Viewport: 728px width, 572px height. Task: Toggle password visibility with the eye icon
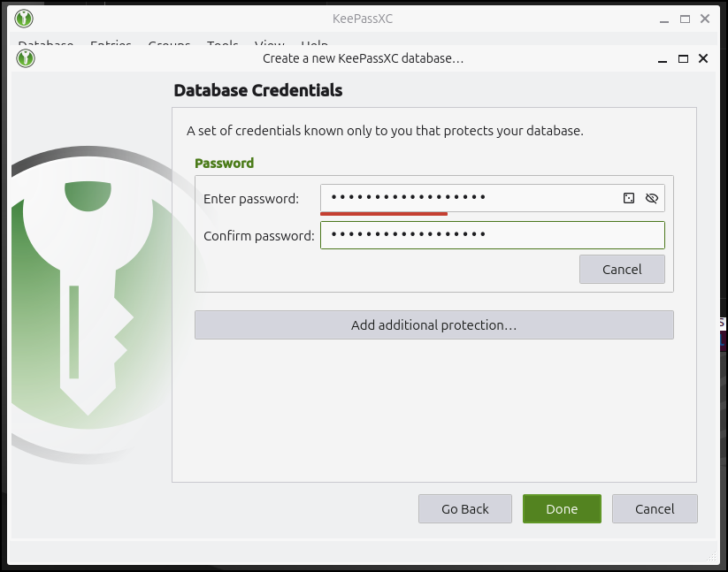[x=652, y=198]
